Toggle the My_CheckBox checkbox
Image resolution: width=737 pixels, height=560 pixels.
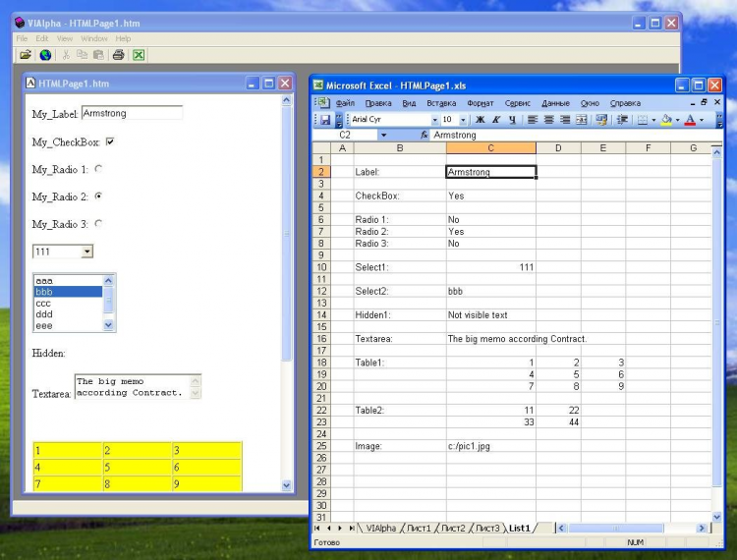pyautogui.click(x=110, y=141)
